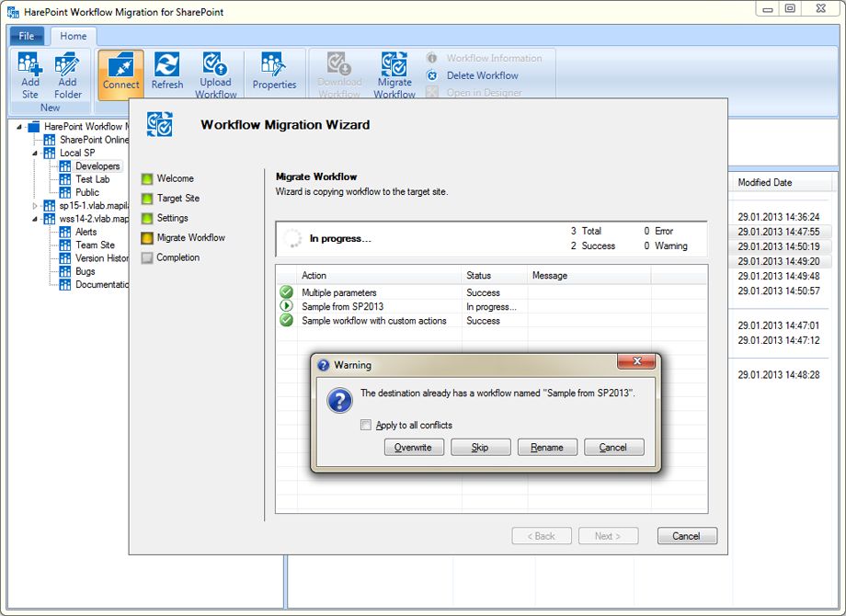Image resolution: width=846 pixels, height=616 pixels.
Task: Click the wizard Back button
Action: 541,536
